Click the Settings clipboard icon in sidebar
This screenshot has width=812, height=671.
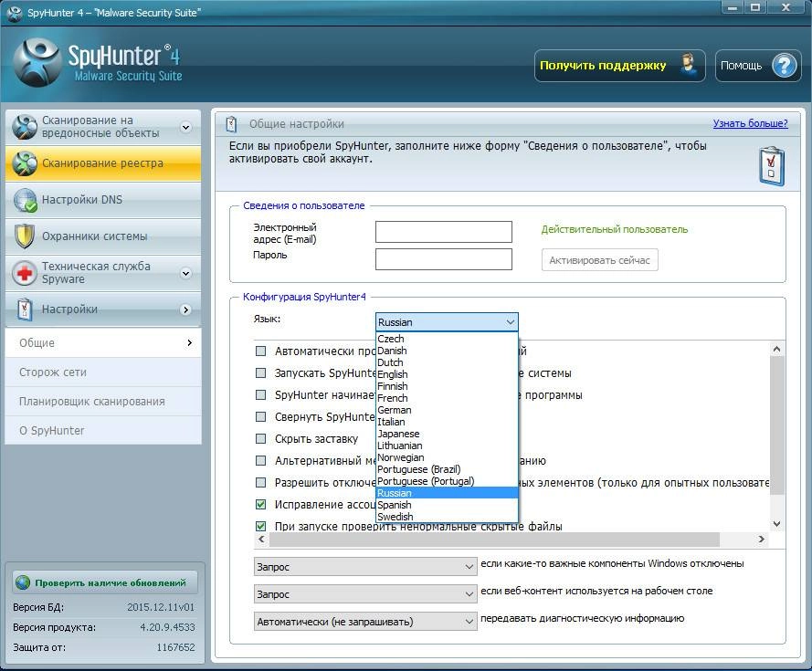click(x=25, y=309)
